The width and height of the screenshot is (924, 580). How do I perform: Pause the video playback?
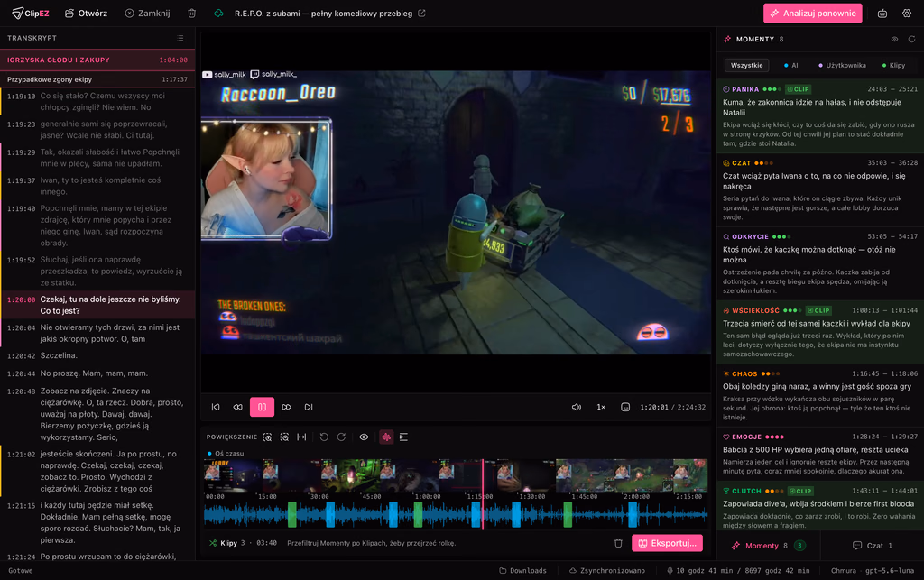(x=262, y=407)
